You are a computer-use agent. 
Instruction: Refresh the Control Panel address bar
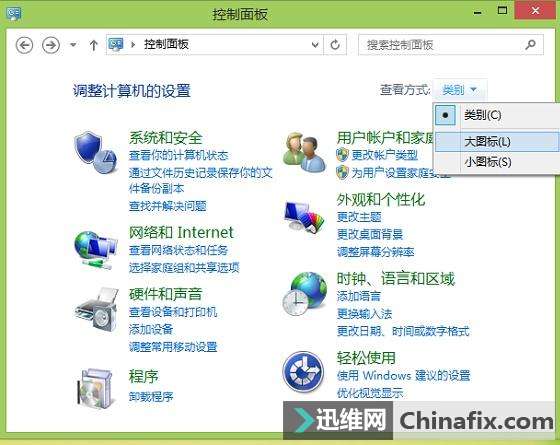(335, 45)
